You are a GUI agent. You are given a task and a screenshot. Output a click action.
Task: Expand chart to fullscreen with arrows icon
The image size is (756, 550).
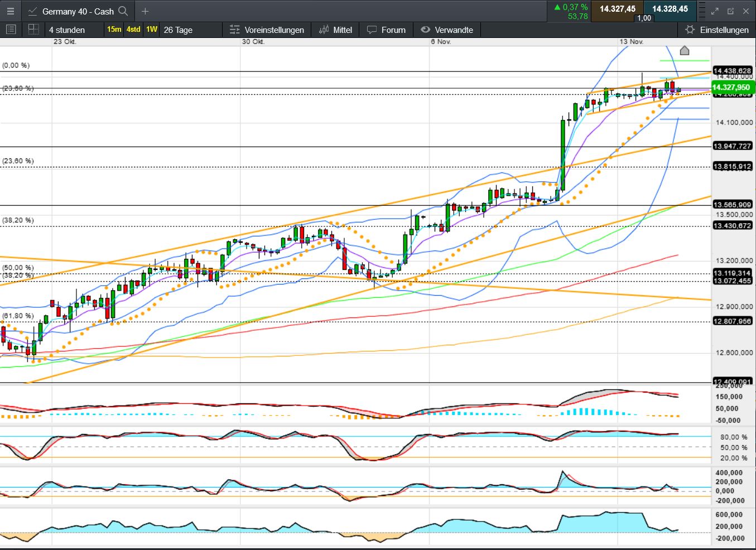(715, 11)
